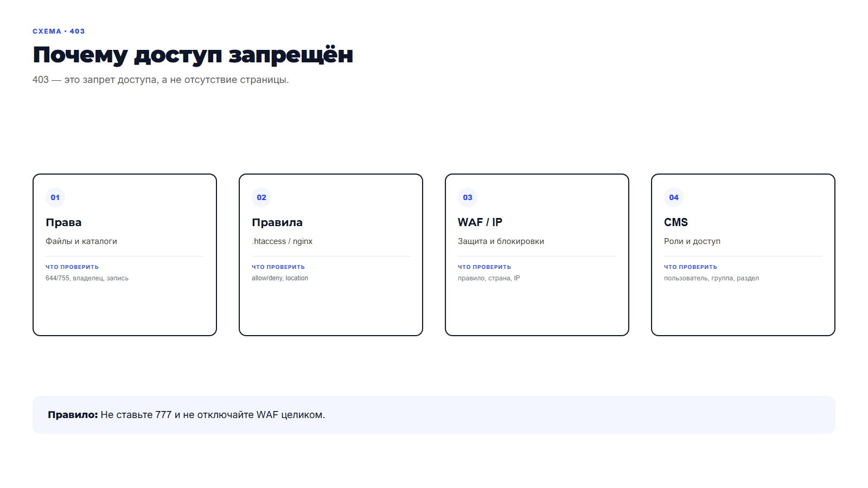This screenshot has height=488, width=868.
Task: Select the 'WAF / IP' card heading
Action: click(480, 222)
